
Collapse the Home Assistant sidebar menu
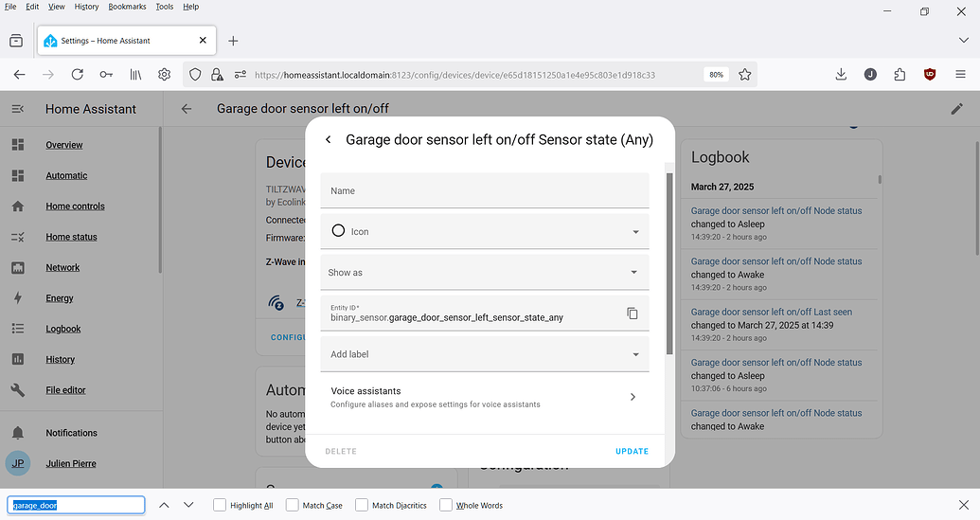[x=17, y=109]
